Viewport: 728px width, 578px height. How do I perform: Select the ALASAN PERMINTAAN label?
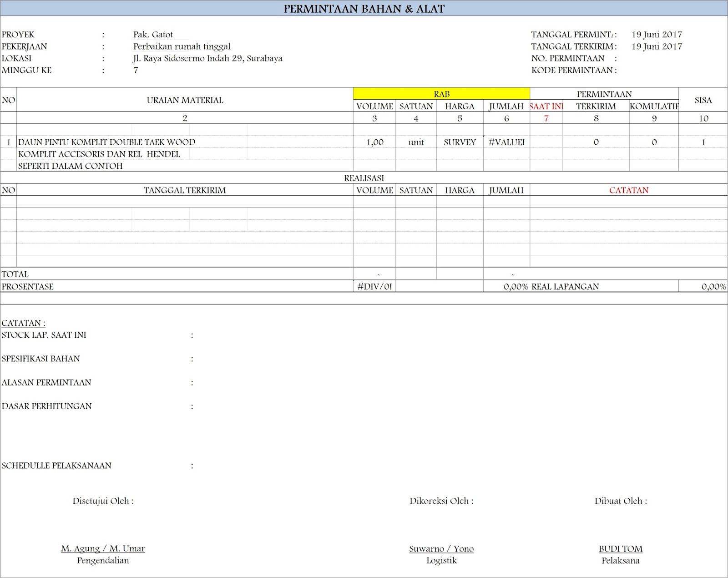tap(46, 382)
